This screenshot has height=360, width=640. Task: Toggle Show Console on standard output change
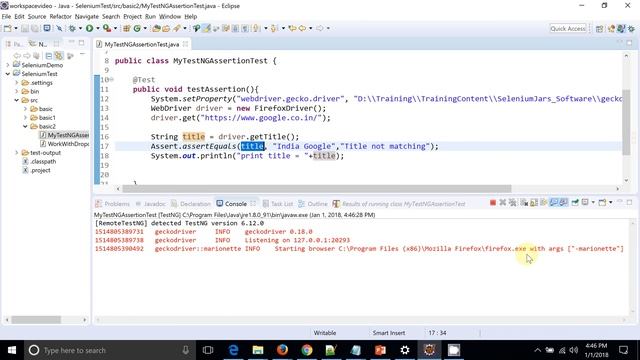(x=554, y=202)
